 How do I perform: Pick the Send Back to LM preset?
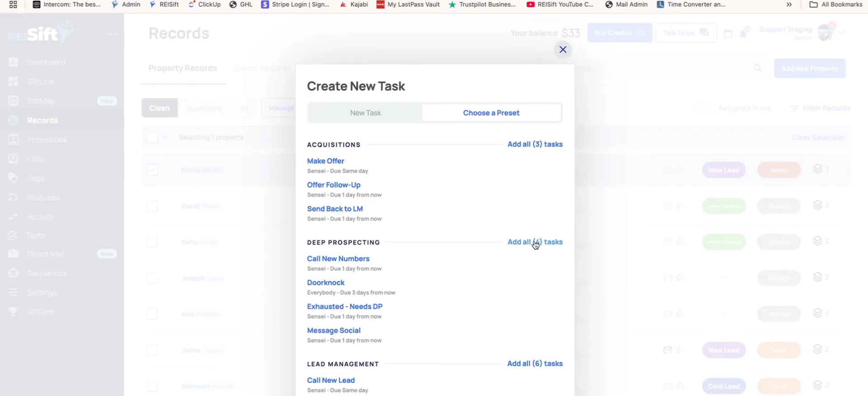(x=335, y=209)
